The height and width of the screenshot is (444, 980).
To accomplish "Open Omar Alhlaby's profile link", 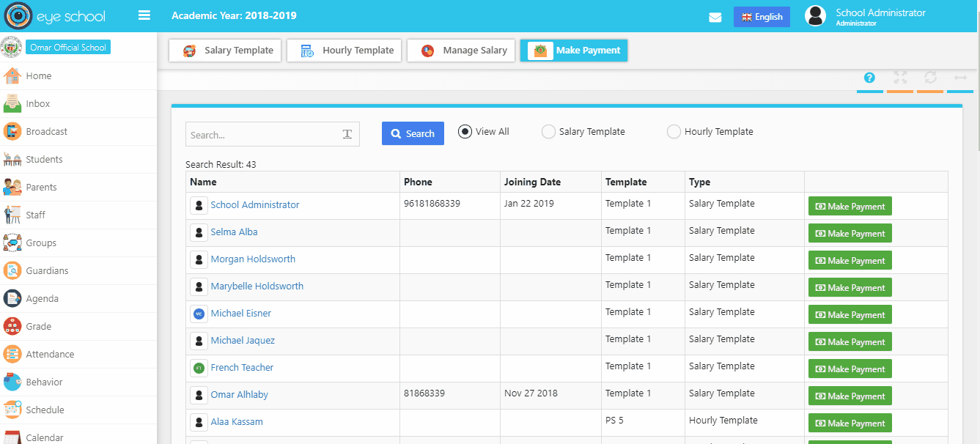I will [239, 395].
